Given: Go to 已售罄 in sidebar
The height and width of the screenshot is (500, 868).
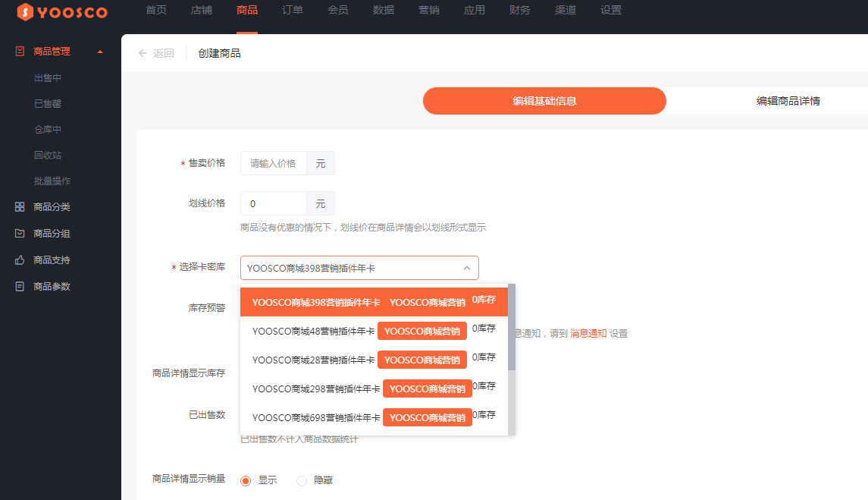Looking at the screenshot, I should pos(48,104).
